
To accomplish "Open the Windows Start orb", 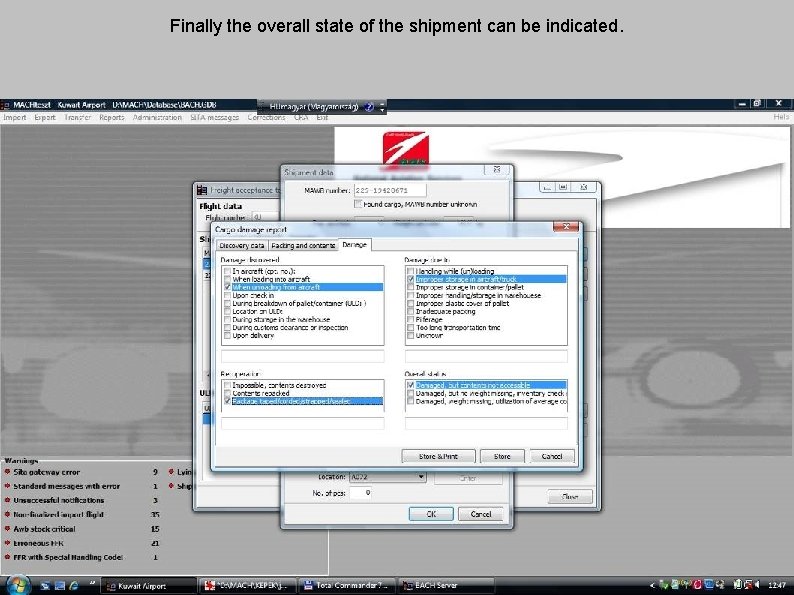I will (x=18, y=585).
